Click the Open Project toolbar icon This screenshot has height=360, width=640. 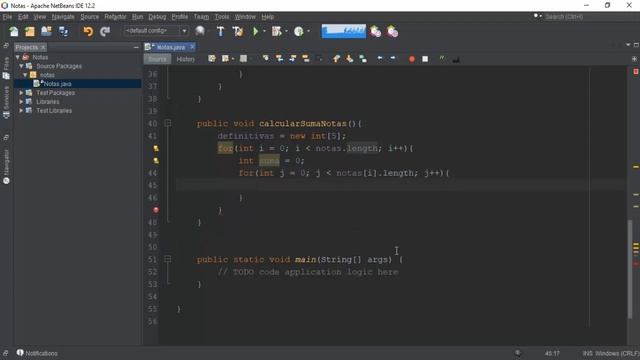47,31
